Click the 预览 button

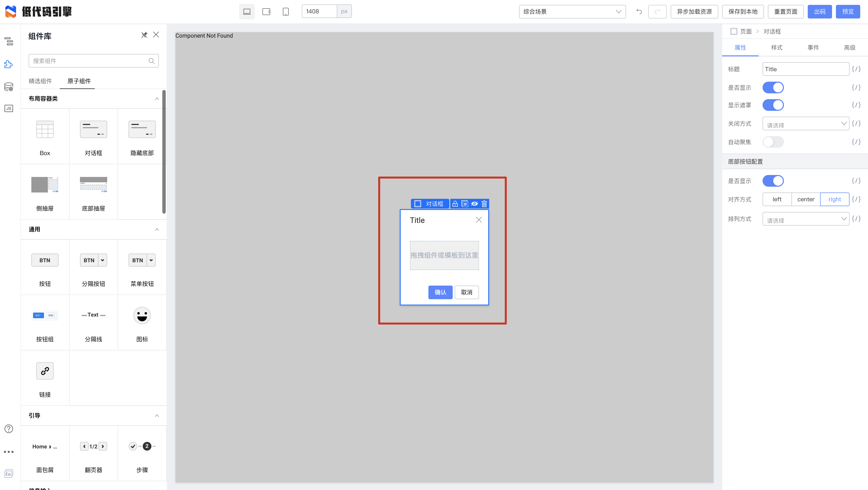tap(848, 11)
